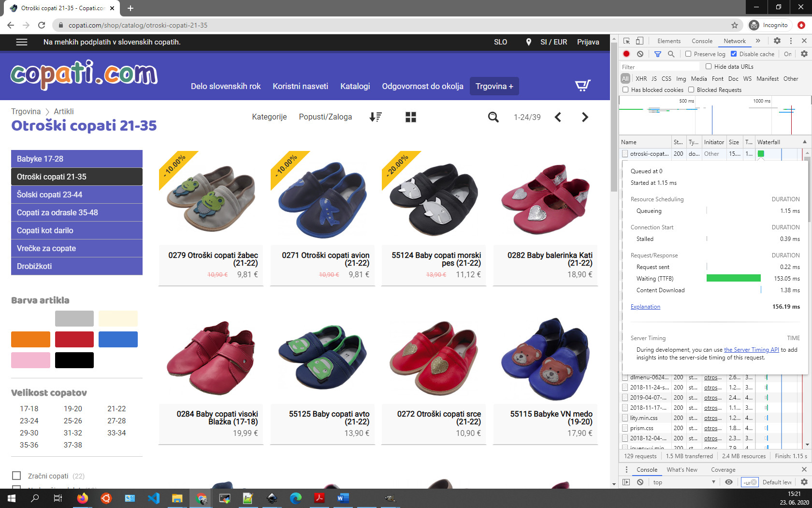The height and width of the screenshot is (508, 812).
Task: Open the catalog search magnifier
Action: pyautogui.click(x=493, y=117)
